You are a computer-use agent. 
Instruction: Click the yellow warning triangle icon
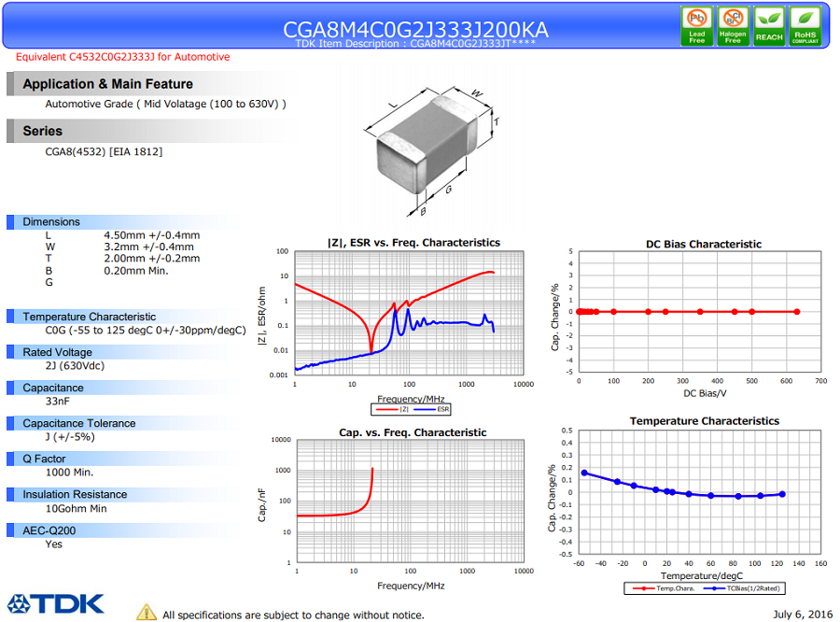pos(147,612)
